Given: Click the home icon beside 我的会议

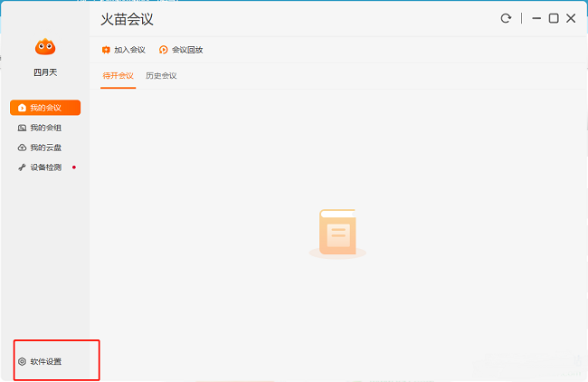Looking at the screenshot, I should click(23, 108).
